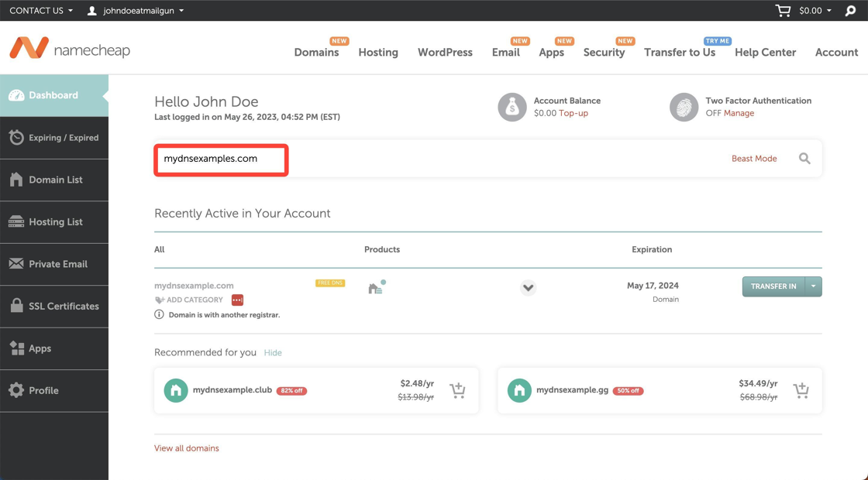Click the product hosting icon for mydnsexample.com

pos(377,287)
